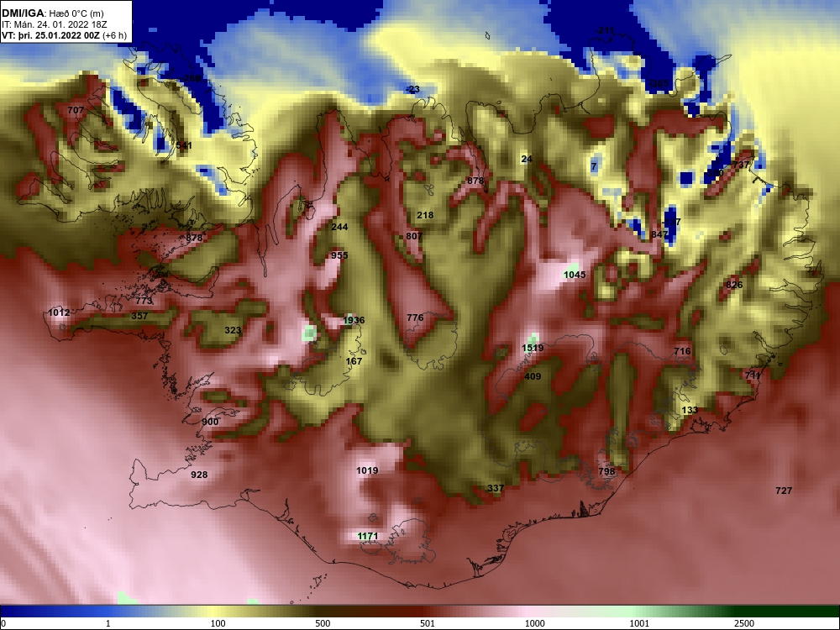Click the map value 807
Image resolution: width=840 pixels, height=630 pixels.
[x=414, y=236]
